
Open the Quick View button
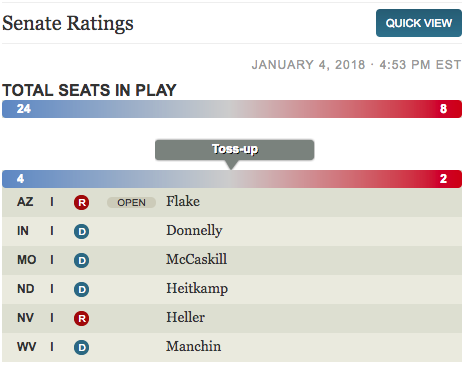(419, 23)
